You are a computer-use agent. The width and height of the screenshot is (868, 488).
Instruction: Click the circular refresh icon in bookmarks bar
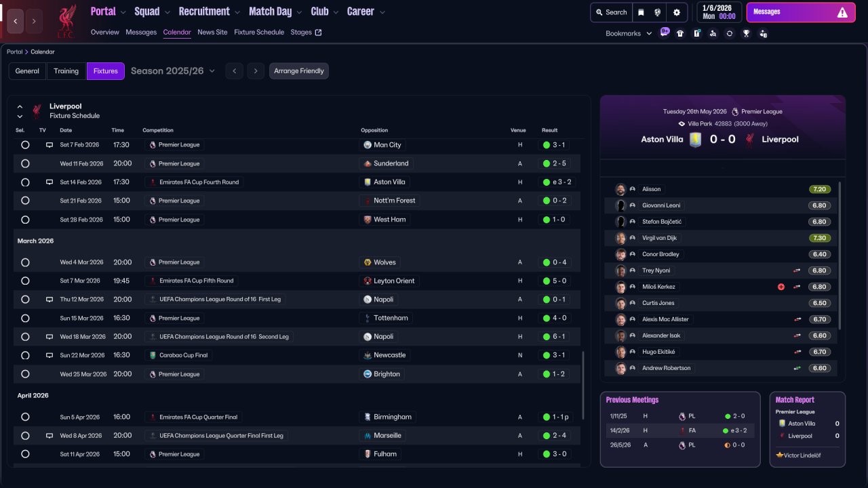(729, 33)
